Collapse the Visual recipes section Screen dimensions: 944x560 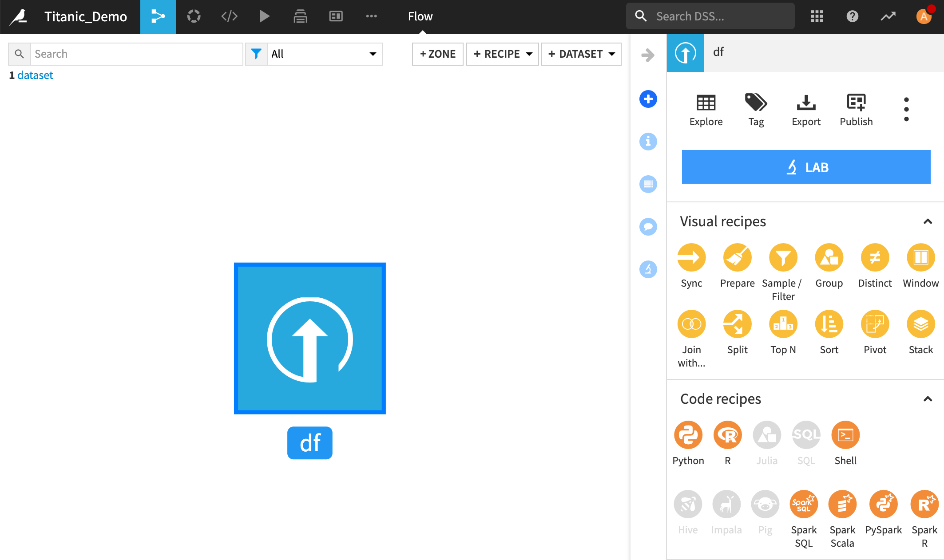click(x=928, y=221)
